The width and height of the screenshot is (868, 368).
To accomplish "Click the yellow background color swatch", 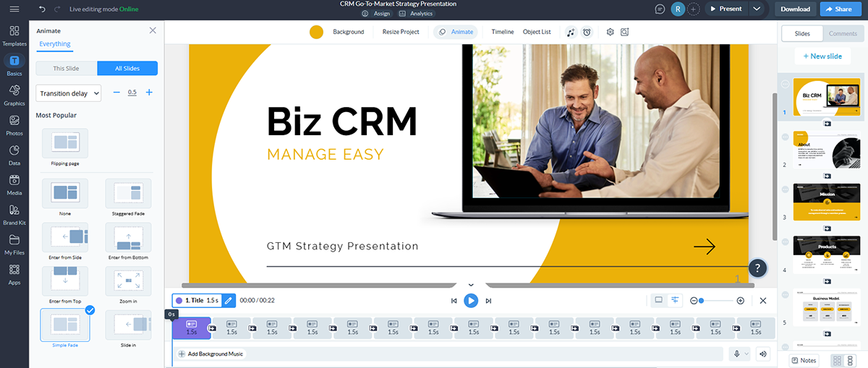I will coord(316,32).
